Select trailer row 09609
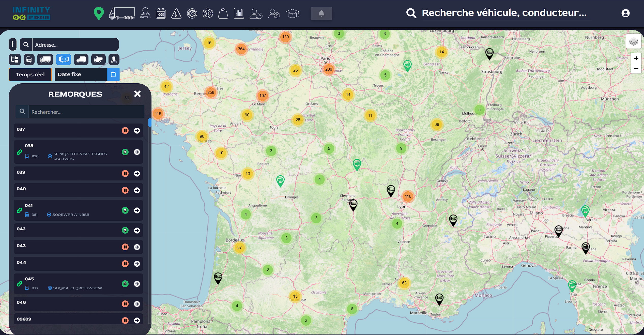 pos(78,319)
